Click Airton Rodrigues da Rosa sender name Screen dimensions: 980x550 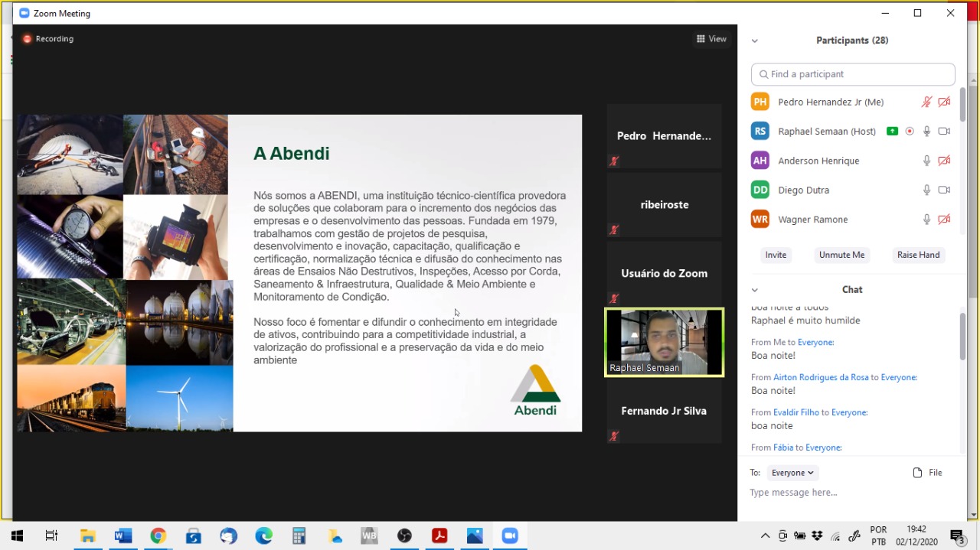coord(821,378)
